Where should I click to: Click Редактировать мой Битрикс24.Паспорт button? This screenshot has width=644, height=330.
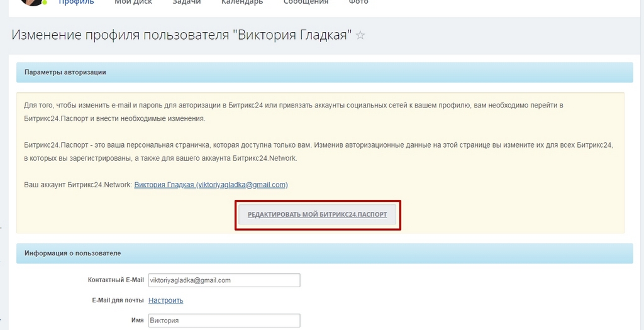tap(318, 215)
